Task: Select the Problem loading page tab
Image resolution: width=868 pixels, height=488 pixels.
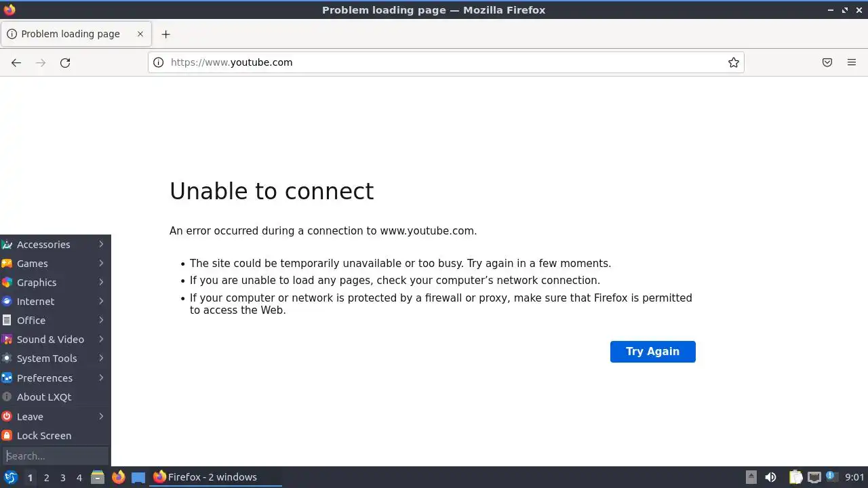Action: coord(75,34)
